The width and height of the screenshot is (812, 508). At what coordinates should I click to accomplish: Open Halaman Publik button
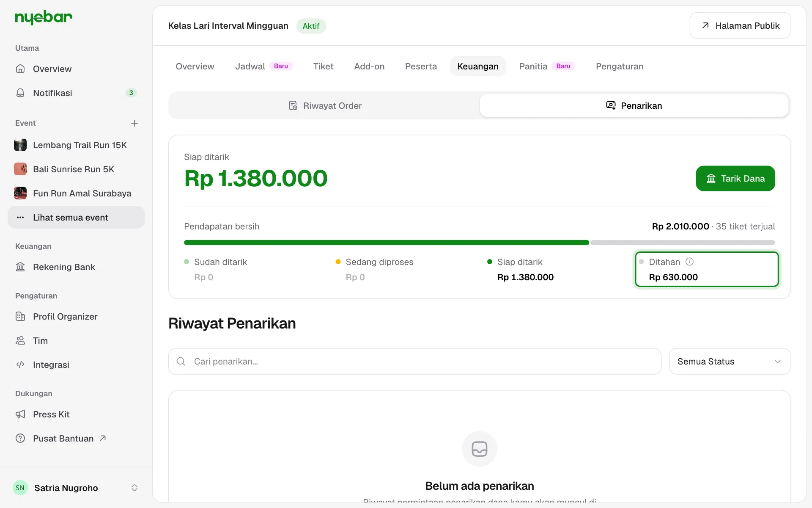[740, 26]
